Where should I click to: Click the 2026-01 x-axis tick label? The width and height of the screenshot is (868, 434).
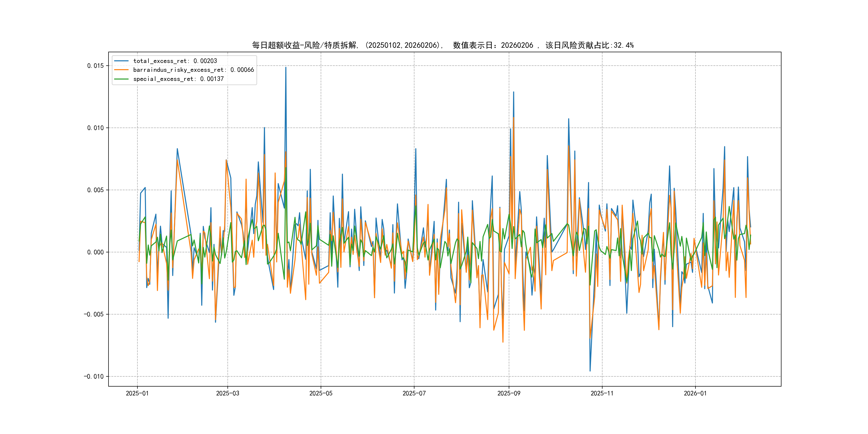tap(695, 393)
